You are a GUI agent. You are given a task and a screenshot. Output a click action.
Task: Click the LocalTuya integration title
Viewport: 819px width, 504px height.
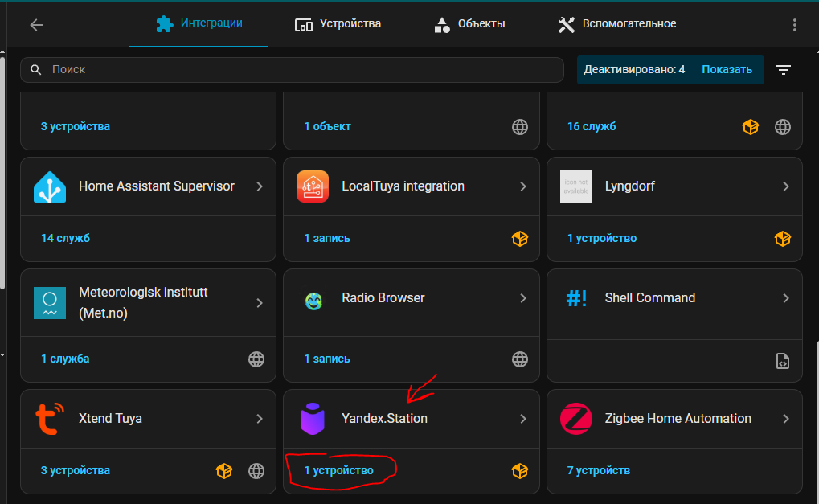point(403,186)
